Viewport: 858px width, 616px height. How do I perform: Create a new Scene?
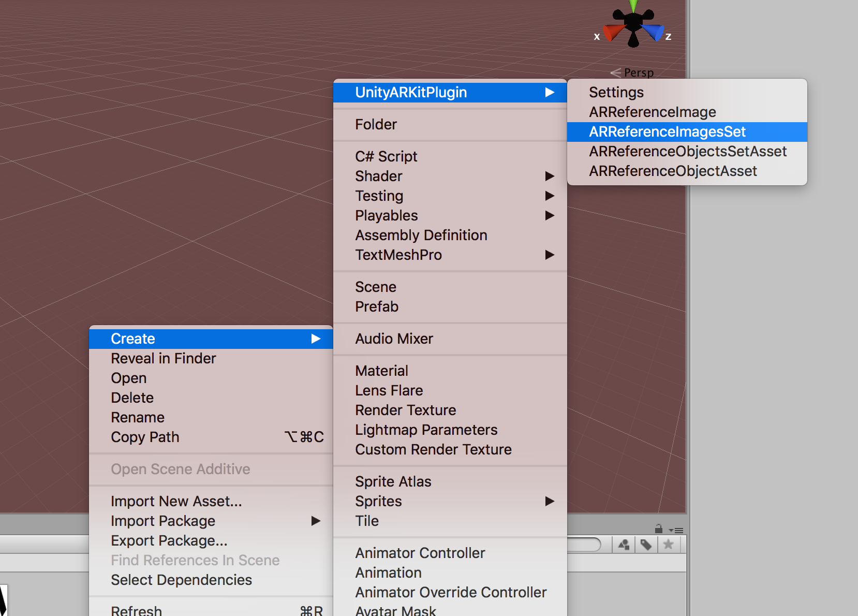(x=450, y=287)
